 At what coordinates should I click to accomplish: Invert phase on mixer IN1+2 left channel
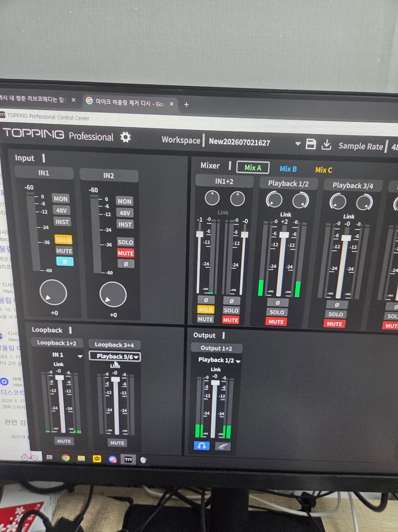206,300
